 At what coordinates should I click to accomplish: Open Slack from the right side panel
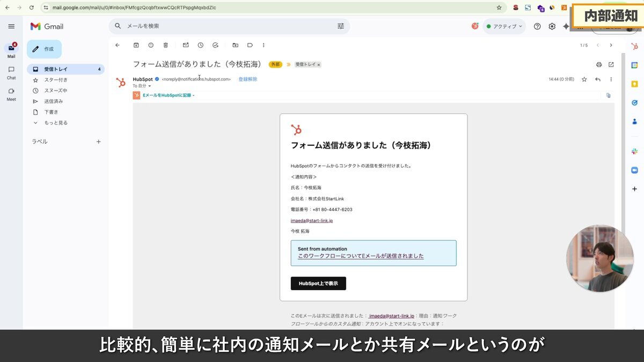[634, 151]
